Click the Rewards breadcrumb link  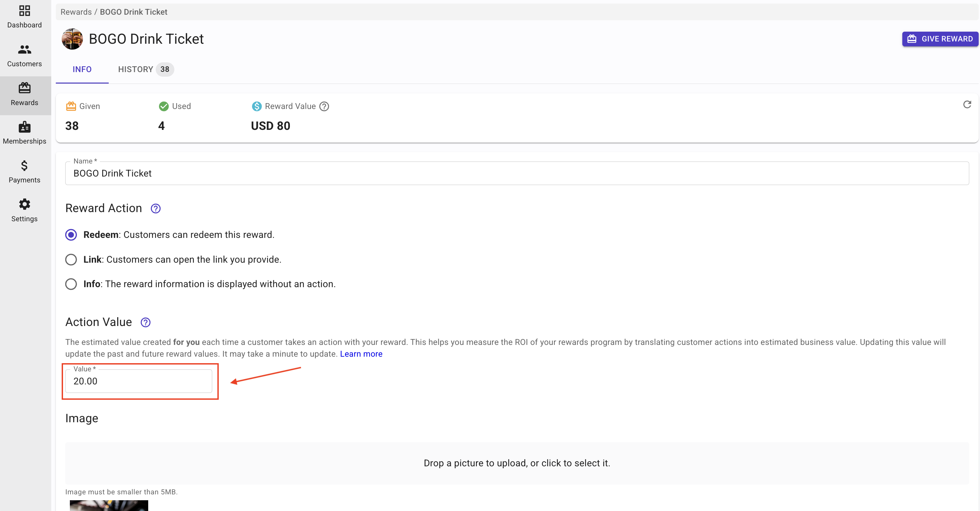click(x=76, y=12)
